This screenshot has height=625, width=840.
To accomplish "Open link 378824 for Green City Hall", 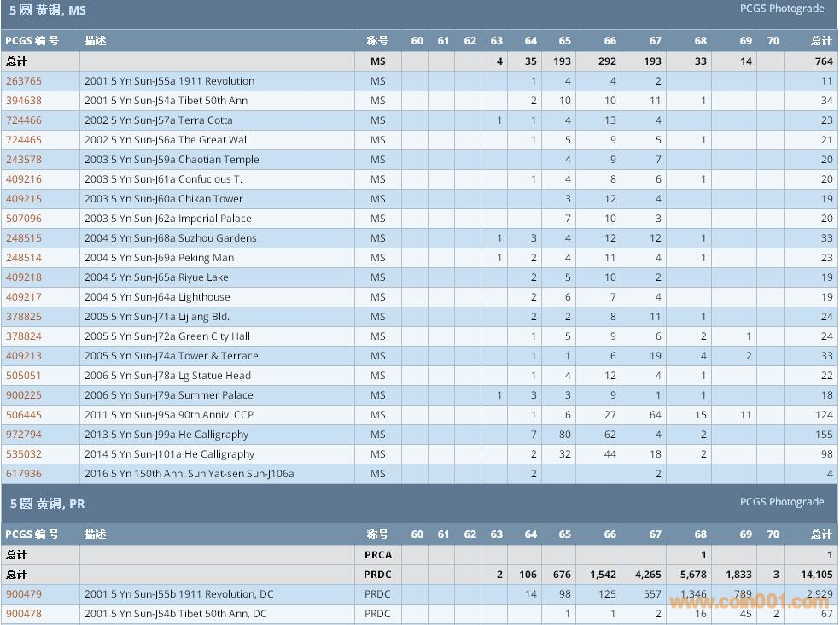I will pos(23,336).
